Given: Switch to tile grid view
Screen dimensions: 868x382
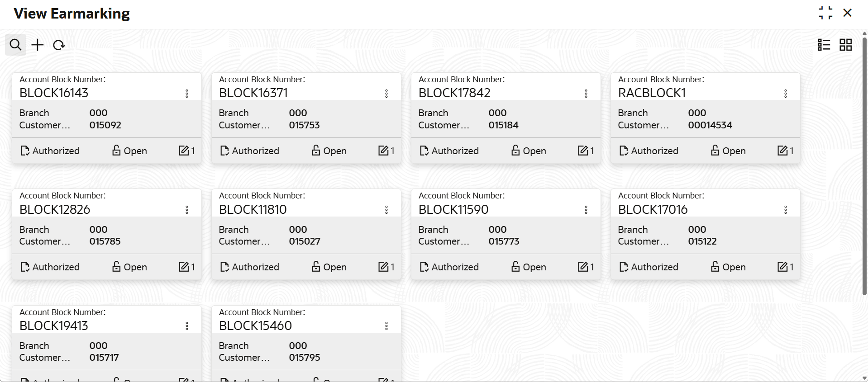Looking at the screenshot, I should 845,45.
